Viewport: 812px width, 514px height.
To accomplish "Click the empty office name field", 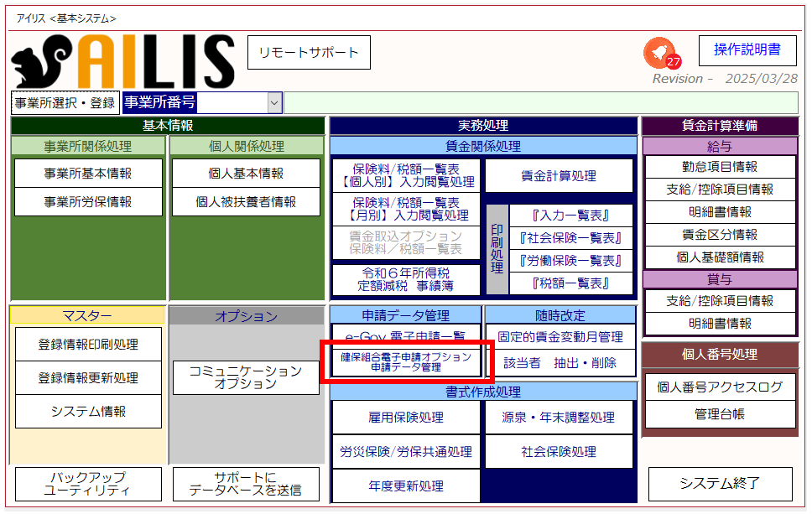I will (x=540, y=103).
